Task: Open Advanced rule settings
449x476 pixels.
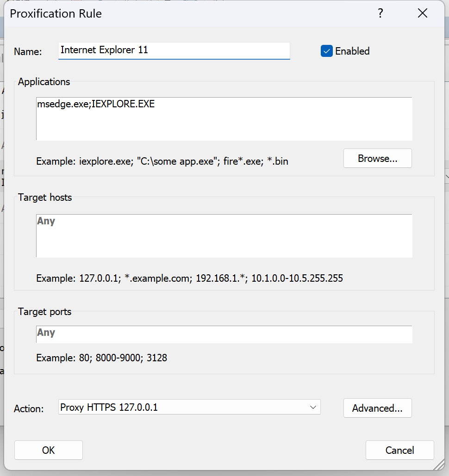Action: 378,408
